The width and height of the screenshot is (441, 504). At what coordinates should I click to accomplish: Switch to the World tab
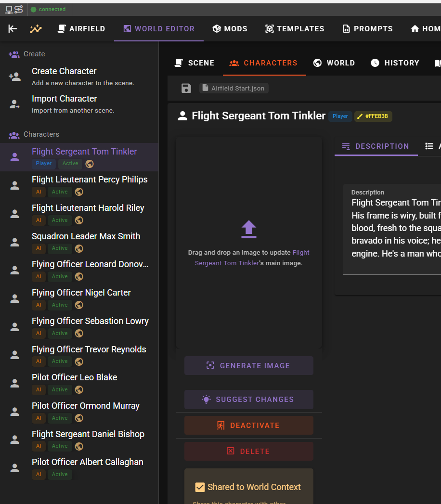click(334, 63)
